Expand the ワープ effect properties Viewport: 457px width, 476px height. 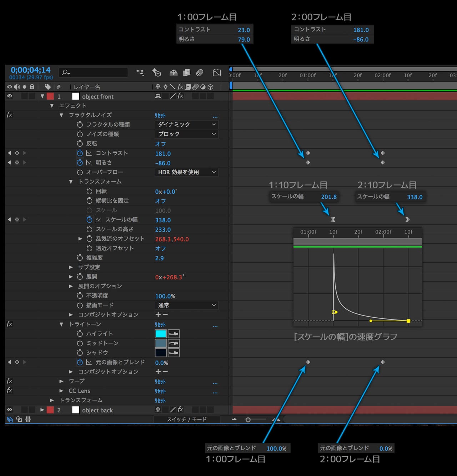(61, 381)
